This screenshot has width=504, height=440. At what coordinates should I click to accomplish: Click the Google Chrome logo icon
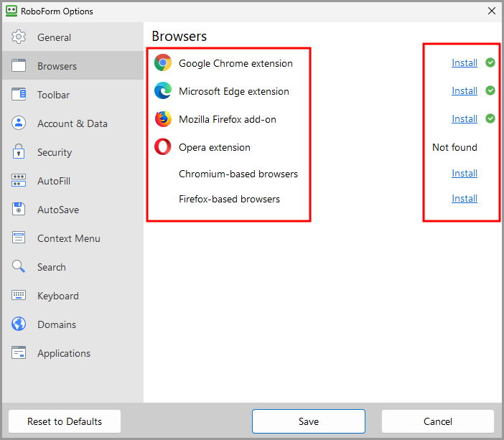coord(163,62)
